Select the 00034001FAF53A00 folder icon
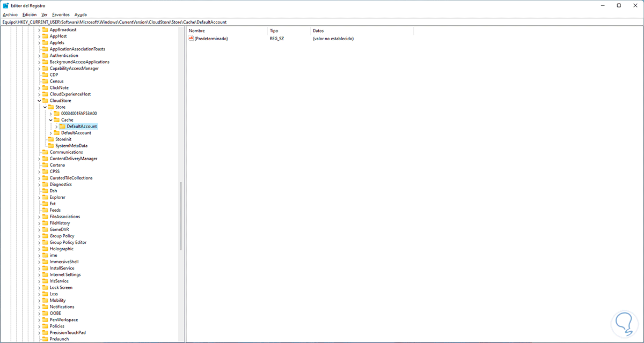This screenshot has width=644, height=343. pyautogui.click(x=57, y=113)
